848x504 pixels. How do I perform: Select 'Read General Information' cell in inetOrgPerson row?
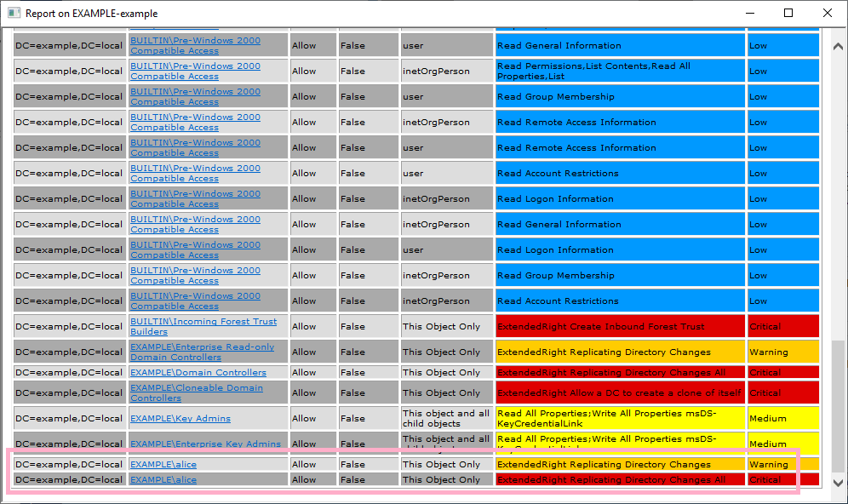point(621,225)
